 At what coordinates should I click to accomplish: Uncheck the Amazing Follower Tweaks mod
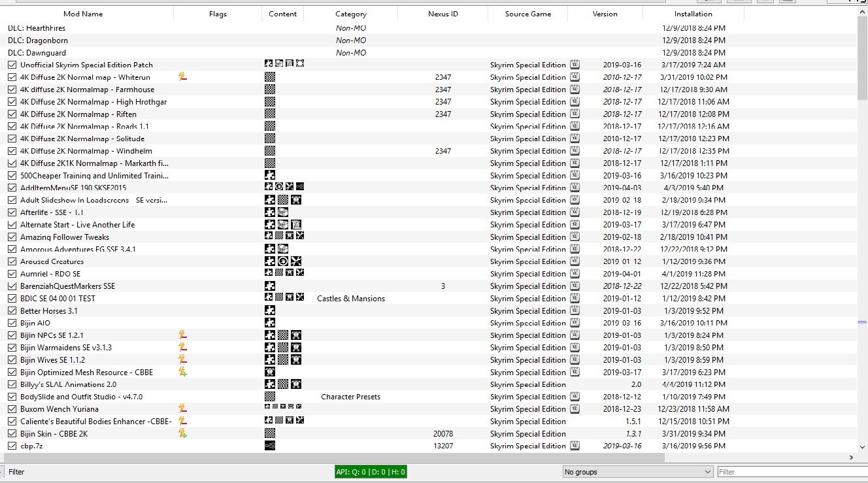pos(12,237)
